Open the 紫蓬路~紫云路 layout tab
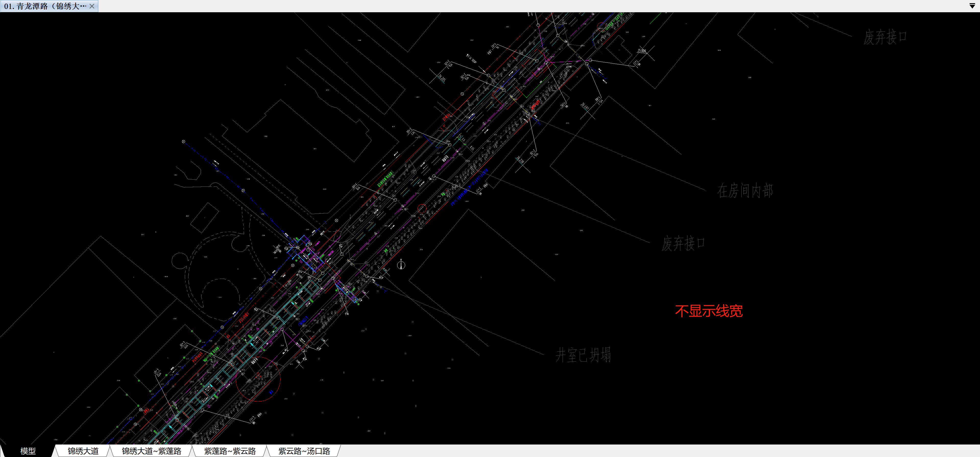The height and width of the screenshot is (457, 980). pyautogui.click(x=230, y=451)
